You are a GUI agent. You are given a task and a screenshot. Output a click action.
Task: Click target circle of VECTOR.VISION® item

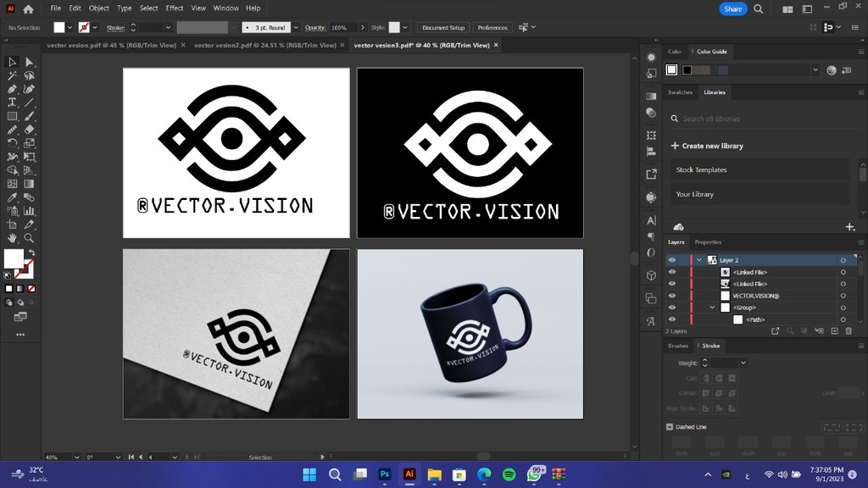point(843,296)
